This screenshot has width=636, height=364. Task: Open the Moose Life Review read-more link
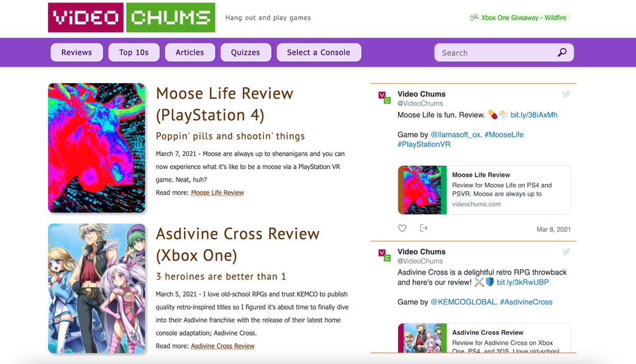tap(217, 193)
